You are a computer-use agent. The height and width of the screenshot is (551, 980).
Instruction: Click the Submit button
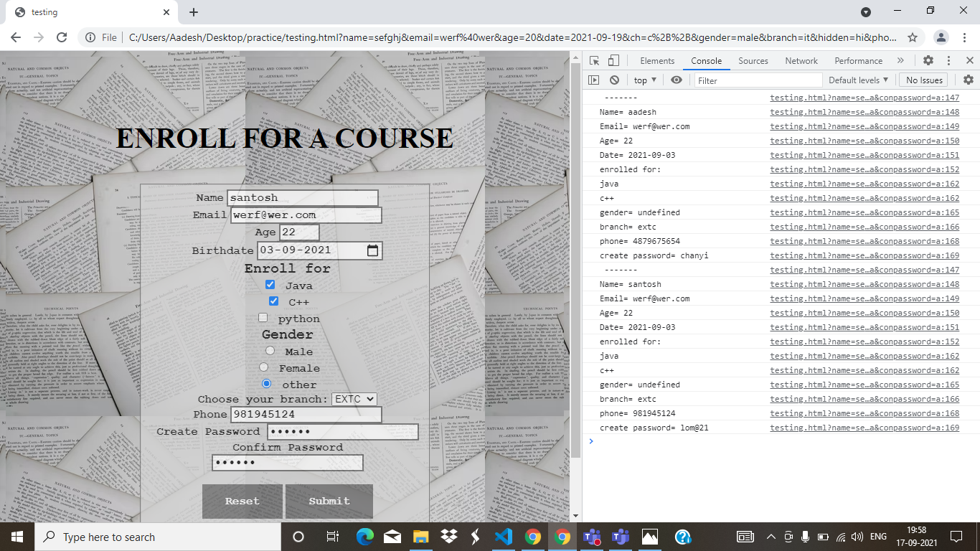(x=329, y=501)
